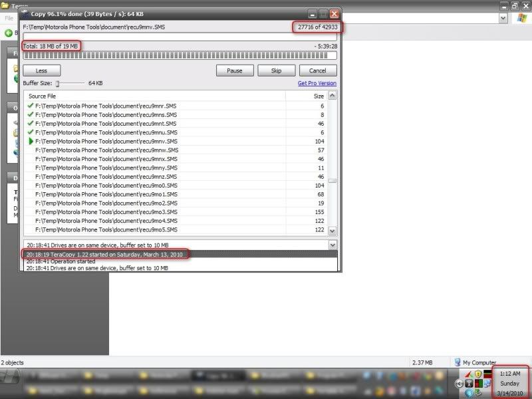Cancel the copy operation
The image size is (532, 399).
coord(318,70)
